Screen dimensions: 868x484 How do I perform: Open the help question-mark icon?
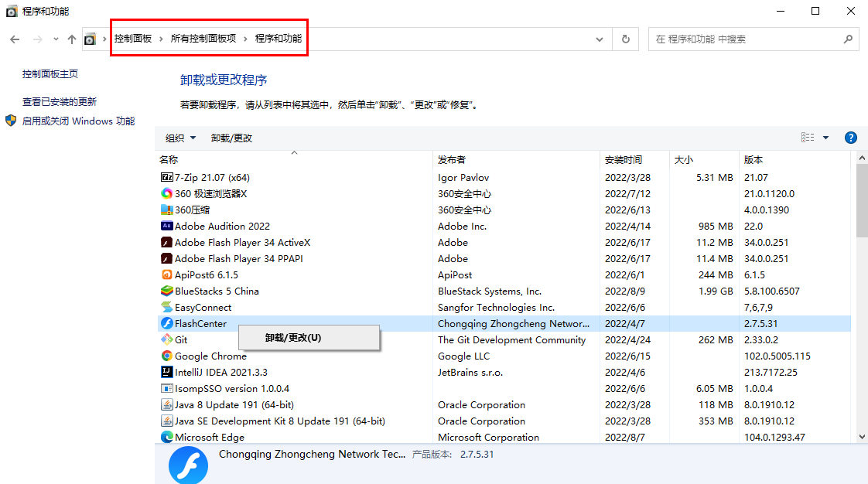851,138
